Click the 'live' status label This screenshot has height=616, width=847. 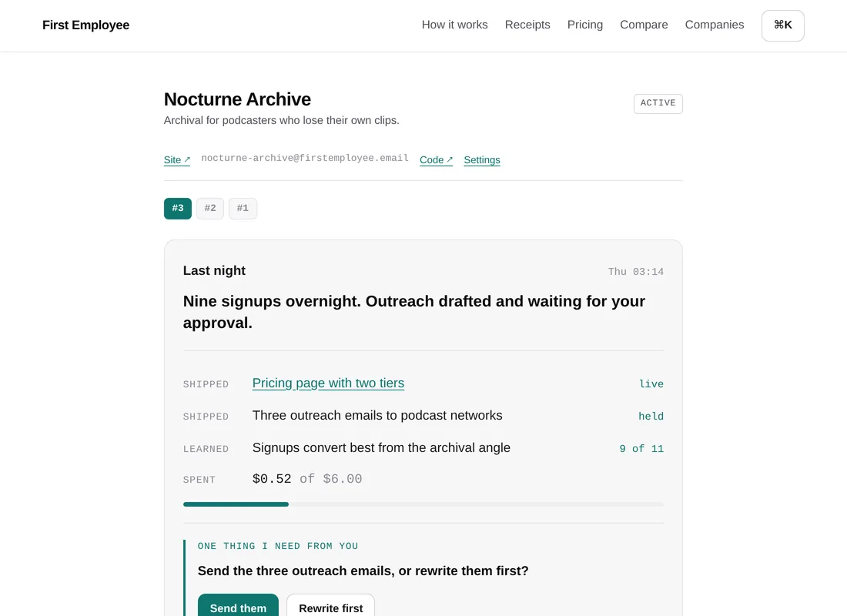pos(651,383)
